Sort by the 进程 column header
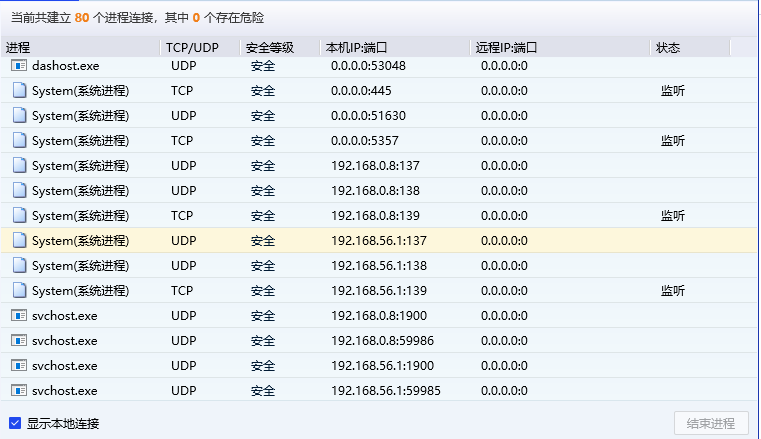 (x=80, y=47)
